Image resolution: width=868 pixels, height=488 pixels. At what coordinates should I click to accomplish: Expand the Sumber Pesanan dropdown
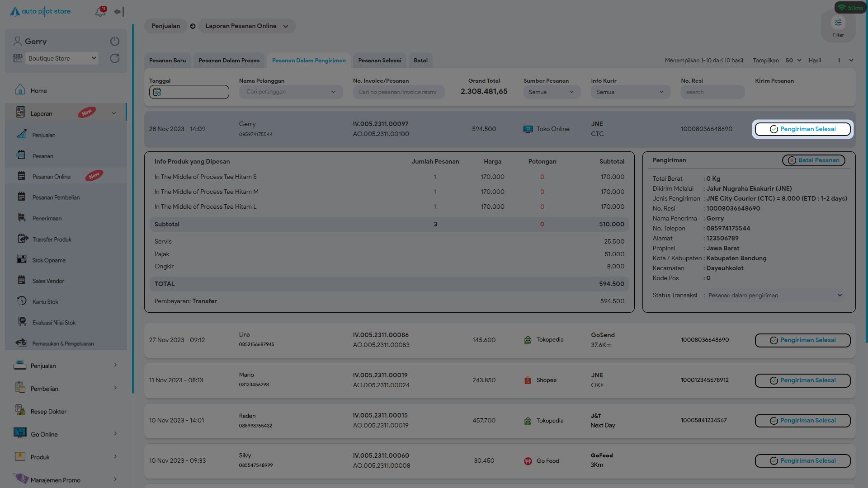coord(551,92)
